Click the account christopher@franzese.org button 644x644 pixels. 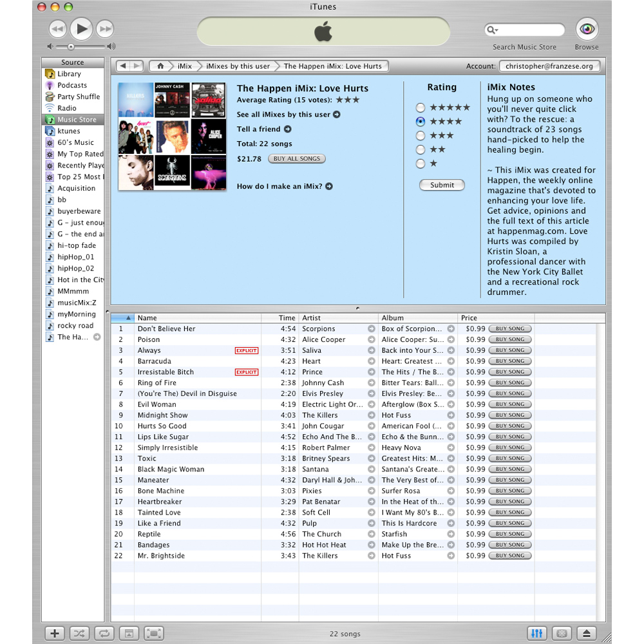pos(549,66)
